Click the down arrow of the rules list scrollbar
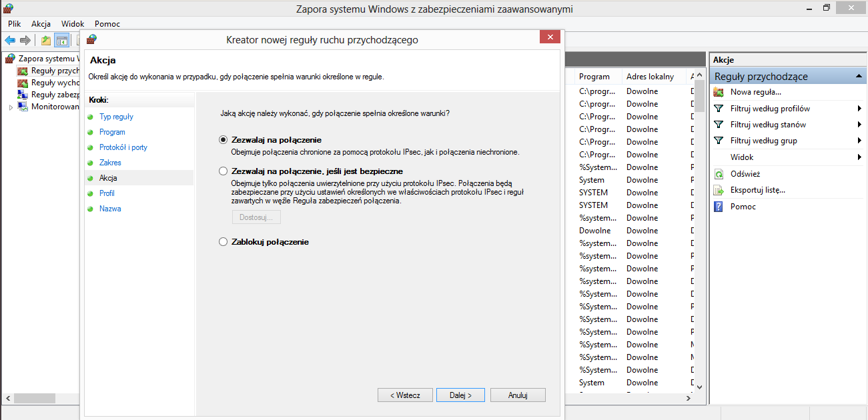The height and width of the screenshot is (420, 868). click(x=699, y=386)
